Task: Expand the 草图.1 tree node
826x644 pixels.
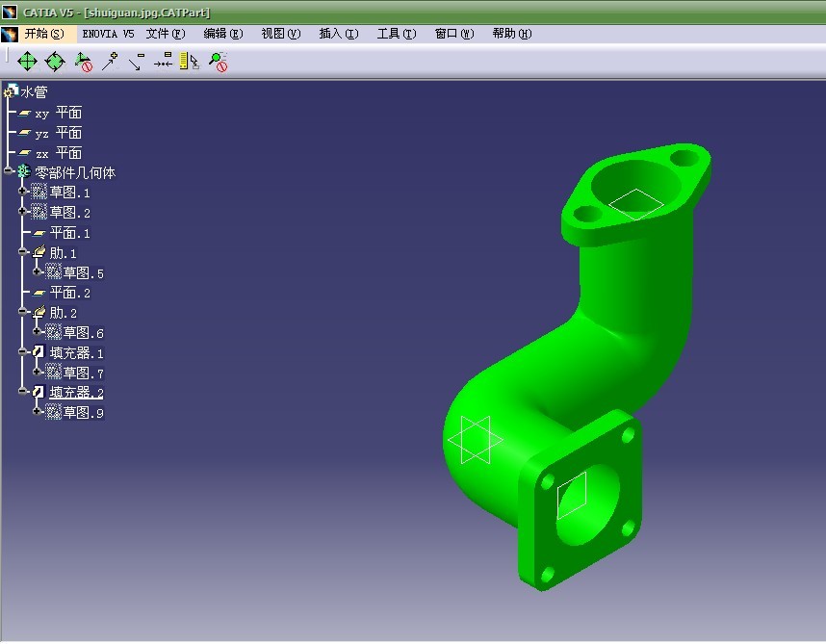Action: click(23, 192)
